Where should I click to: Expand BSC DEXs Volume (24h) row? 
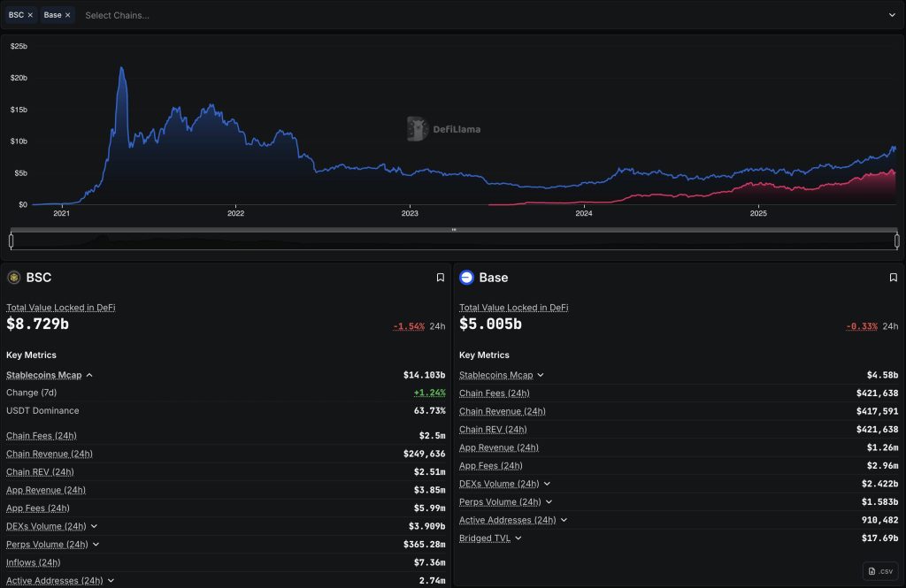95,526
